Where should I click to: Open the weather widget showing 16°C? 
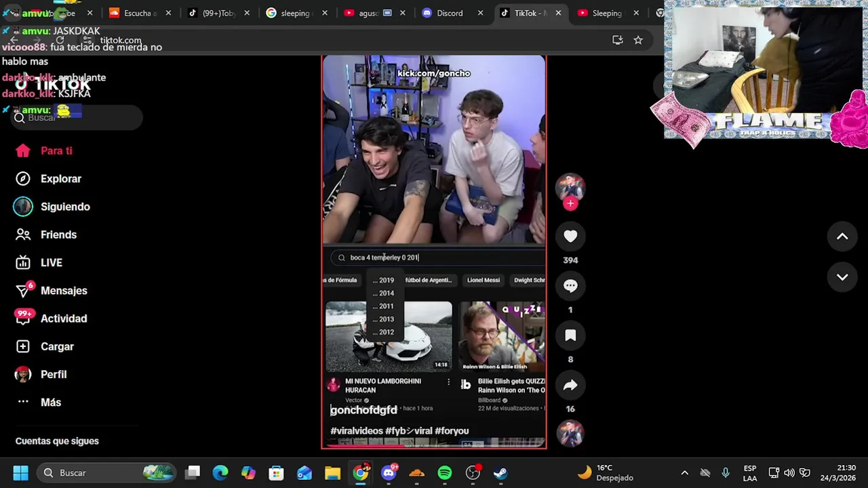(606, 472)
